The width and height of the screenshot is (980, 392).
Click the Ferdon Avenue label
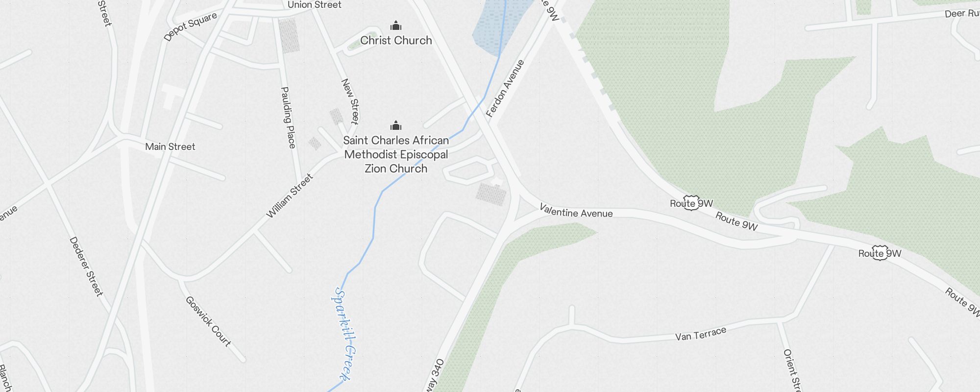[505, 89]
